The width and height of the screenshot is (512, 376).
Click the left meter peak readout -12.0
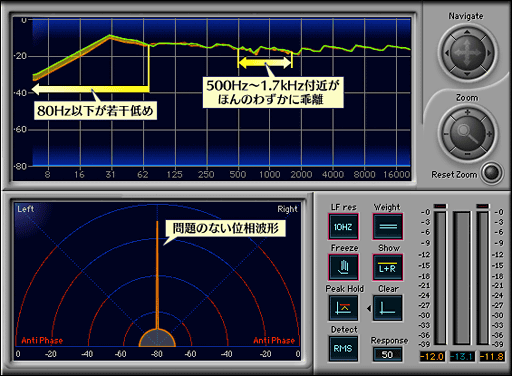[x=432, y=357]
